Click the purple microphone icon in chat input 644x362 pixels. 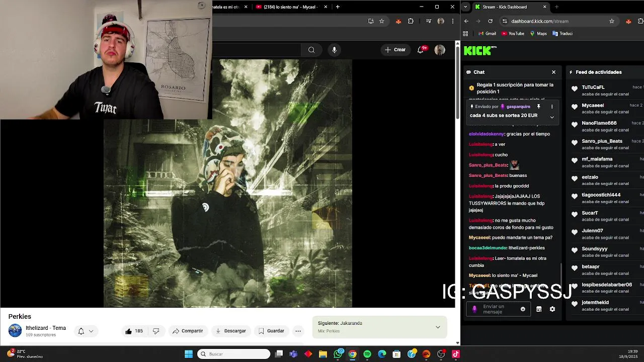click(x=474, y=309)
